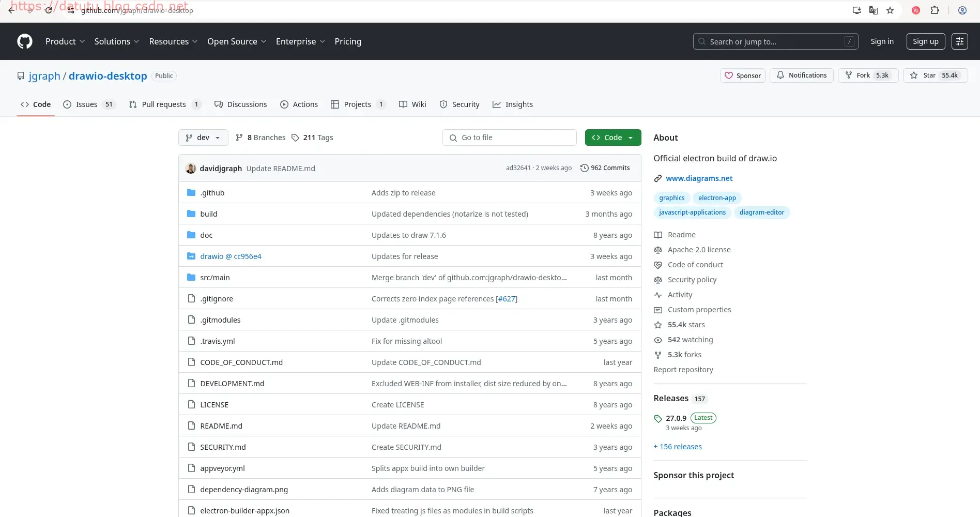This screenshot has height=517, width=980.
Task: Click the Sign up button
Action: coord(926,41)
